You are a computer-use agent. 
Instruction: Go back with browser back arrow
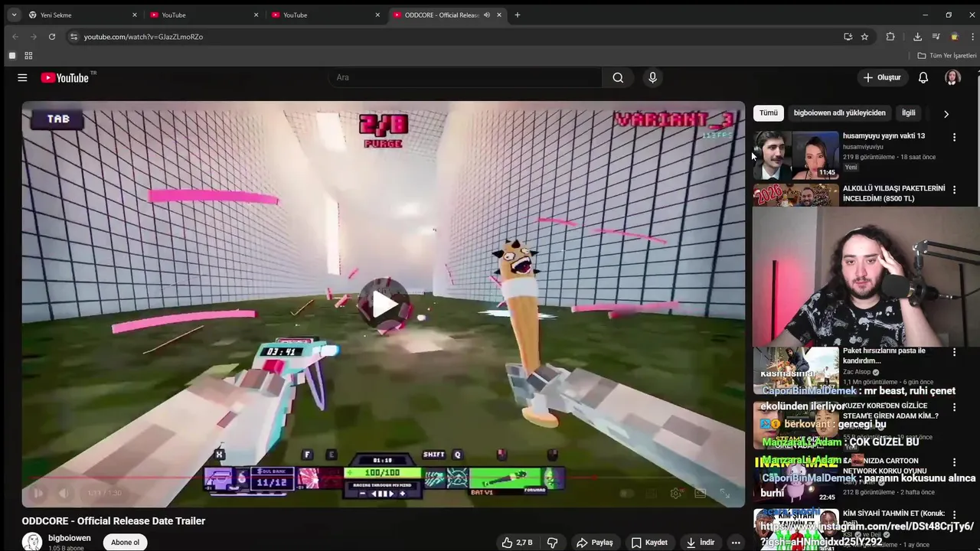point(15,37)
